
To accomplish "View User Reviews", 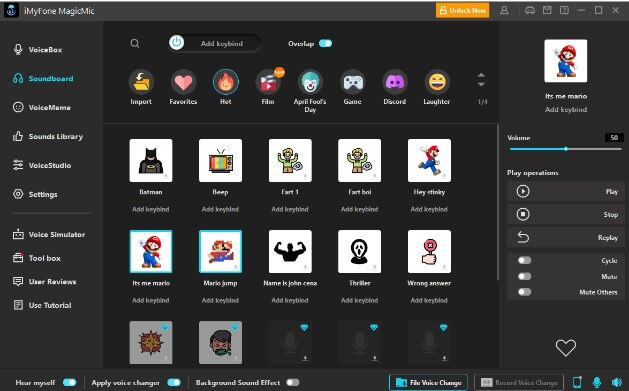I will [x=44, y=282].
